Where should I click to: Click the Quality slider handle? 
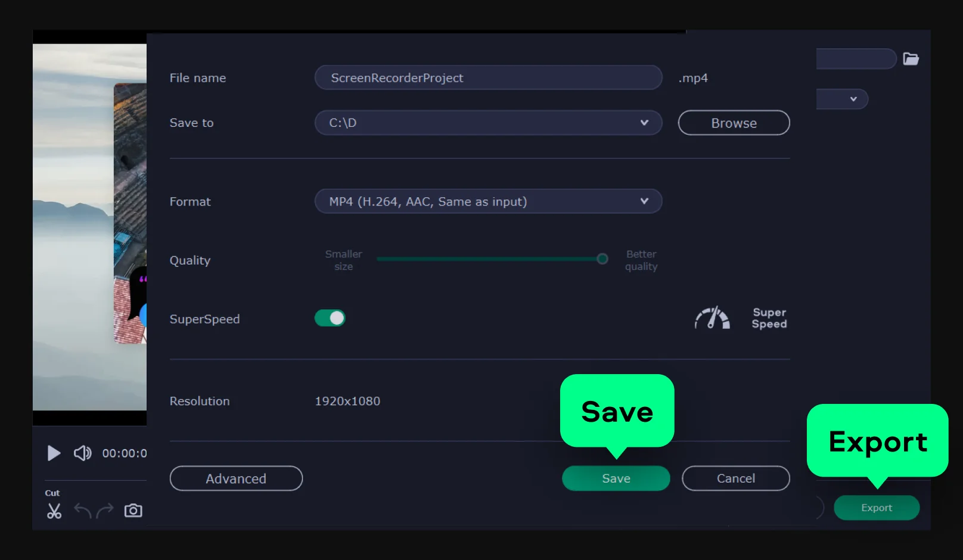602,259
